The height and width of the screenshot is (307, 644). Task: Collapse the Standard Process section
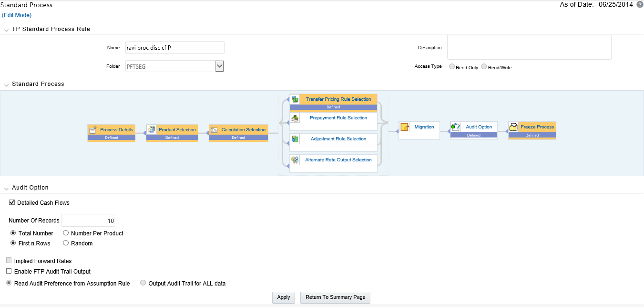point(6,85)
